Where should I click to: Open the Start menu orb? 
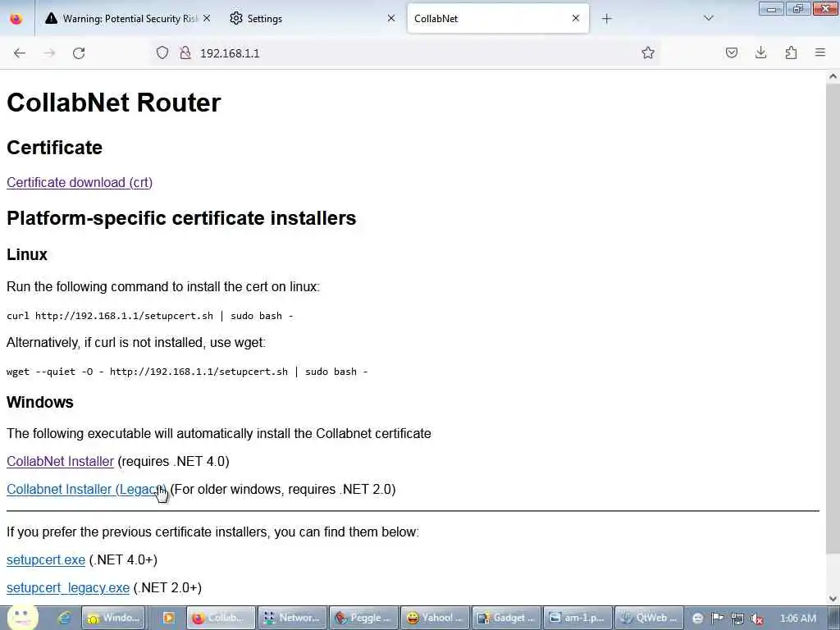point(22,619)
